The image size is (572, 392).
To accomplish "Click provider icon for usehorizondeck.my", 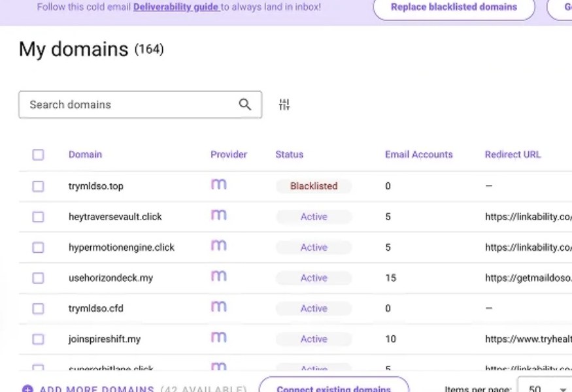I will tap(219, 276).
